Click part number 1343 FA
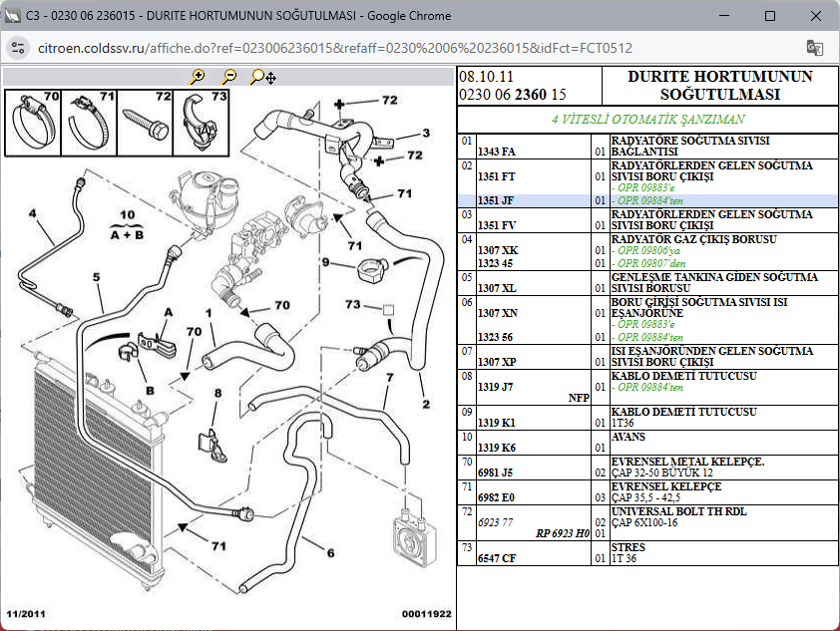 [x=497, y=152]
